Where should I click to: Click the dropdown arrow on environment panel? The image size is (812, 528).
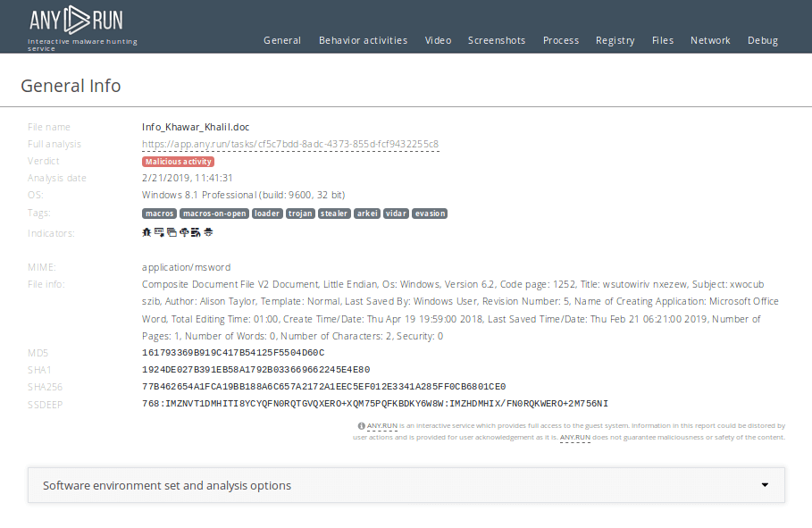(765, 485)
